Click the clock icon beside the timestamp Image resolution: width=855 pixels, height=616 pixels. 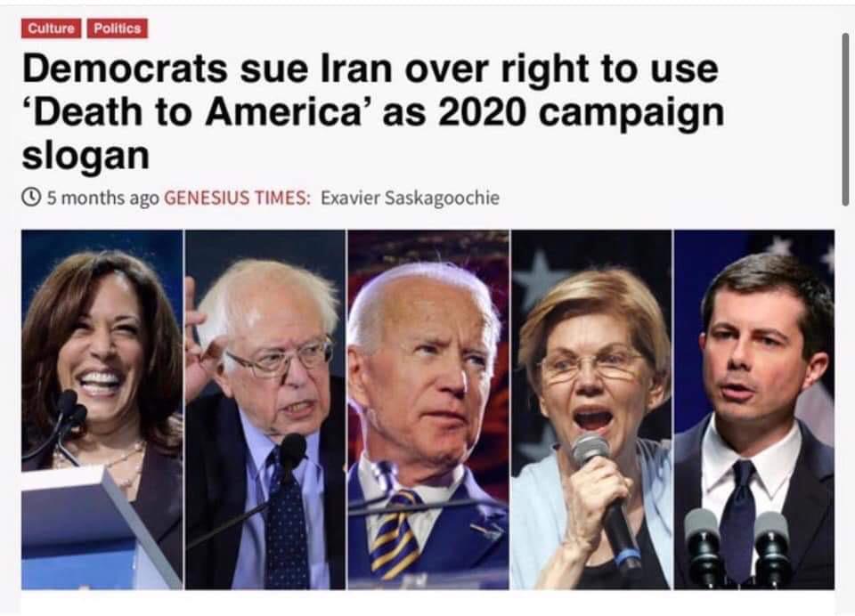point(32,197)
